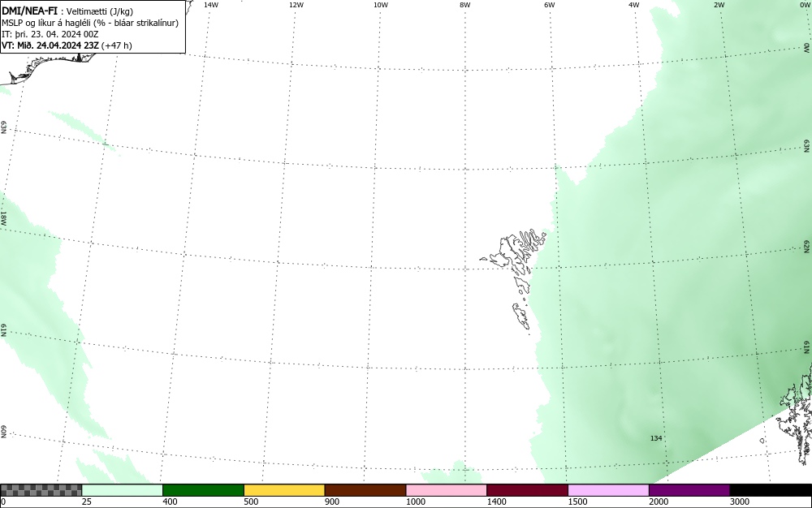Image resolution: width=812 pixels, height=508 pixels.
Task: Click the gray checkered 0–25 legend swatch
Action: [41, 490]
